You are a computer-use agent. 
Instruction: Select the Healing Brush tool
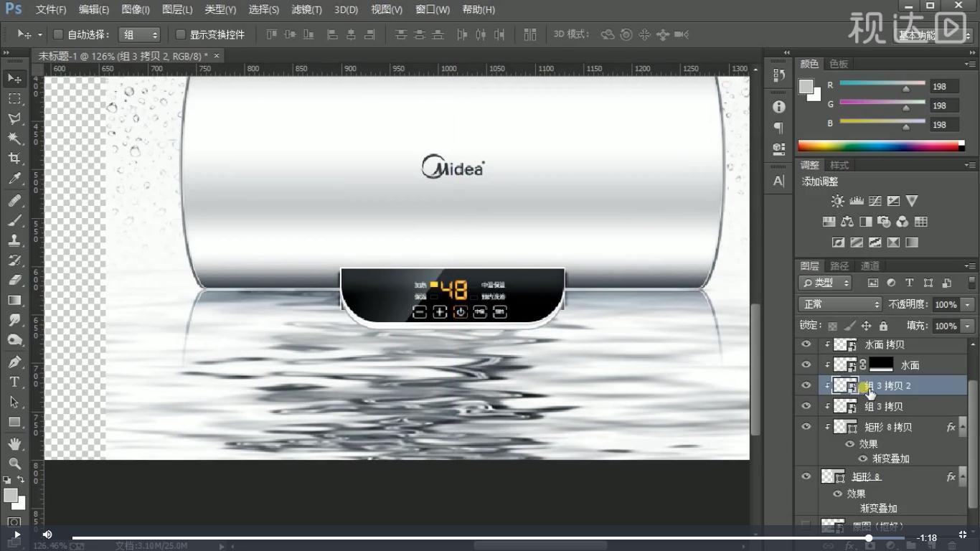click(14, 201)
